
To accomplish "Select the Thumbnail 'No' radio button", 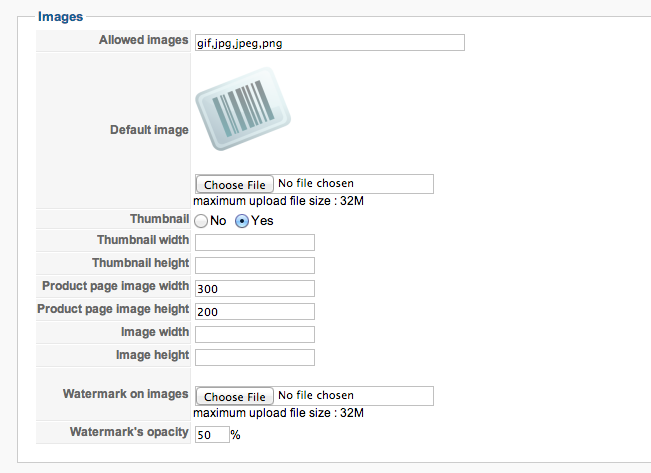I will coord(201,220).
